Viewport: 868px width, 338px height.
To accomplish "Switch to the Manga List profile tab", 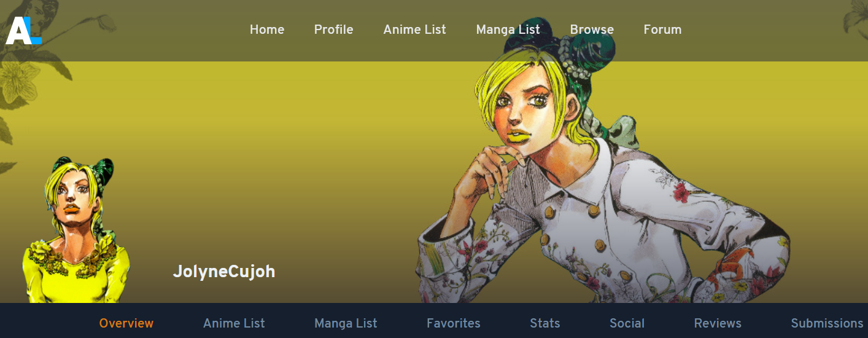I will point(346,323).
